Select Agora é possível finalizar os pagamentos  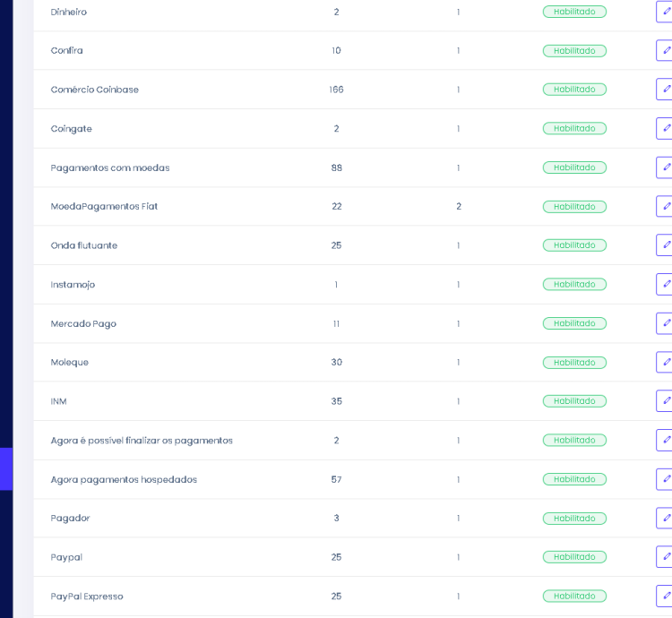click(x=142, y=441)
